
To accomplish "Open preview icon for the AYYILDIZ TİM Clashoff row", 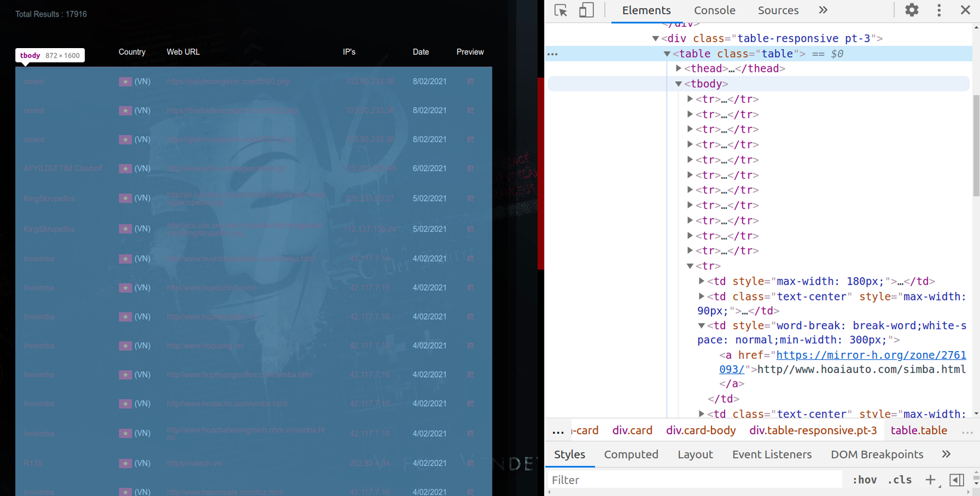I will [x=470, y=169].
